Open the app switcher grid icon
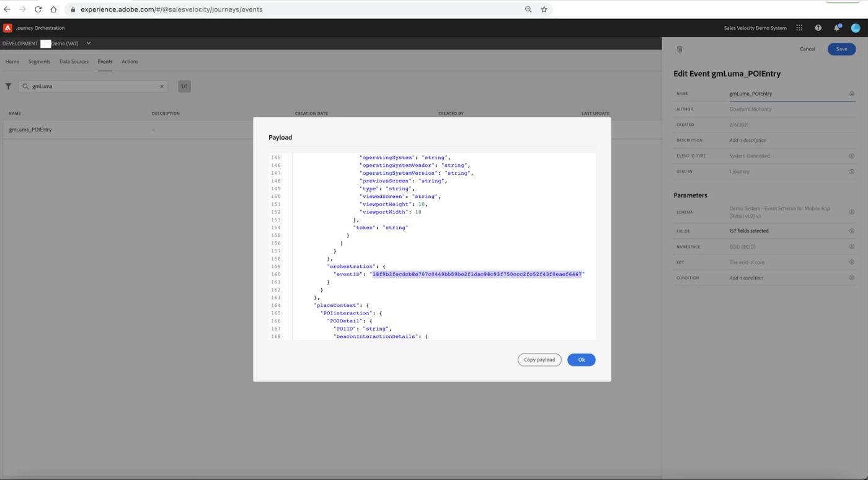Screen dimensions: 868x480 pos(799,28)
